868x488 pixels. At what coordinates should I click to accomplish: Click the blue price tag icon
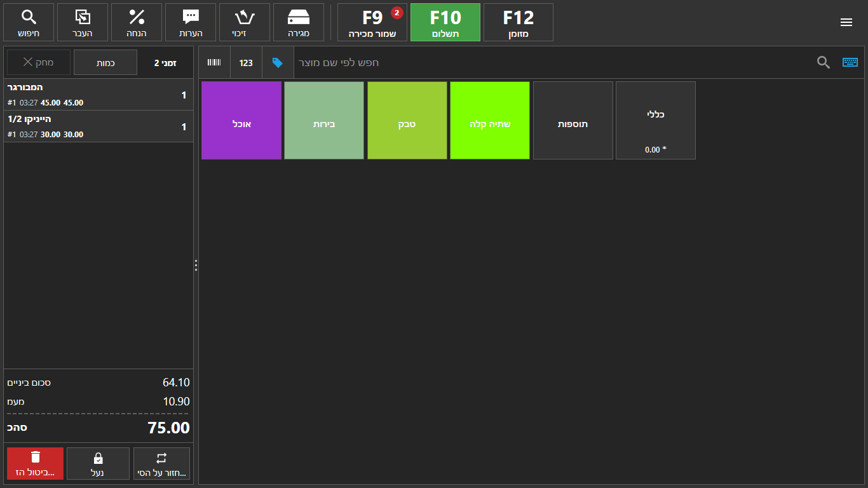[x=278, y=62]
